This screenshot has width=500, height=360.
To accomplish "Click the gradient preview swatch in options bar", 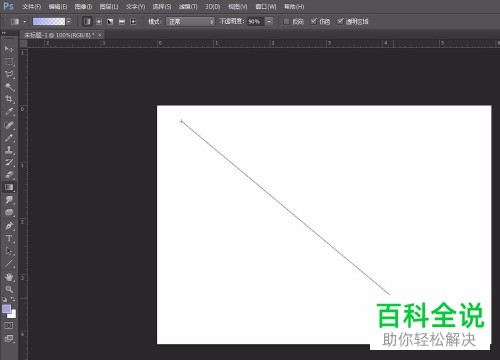I will coord(49,22).
